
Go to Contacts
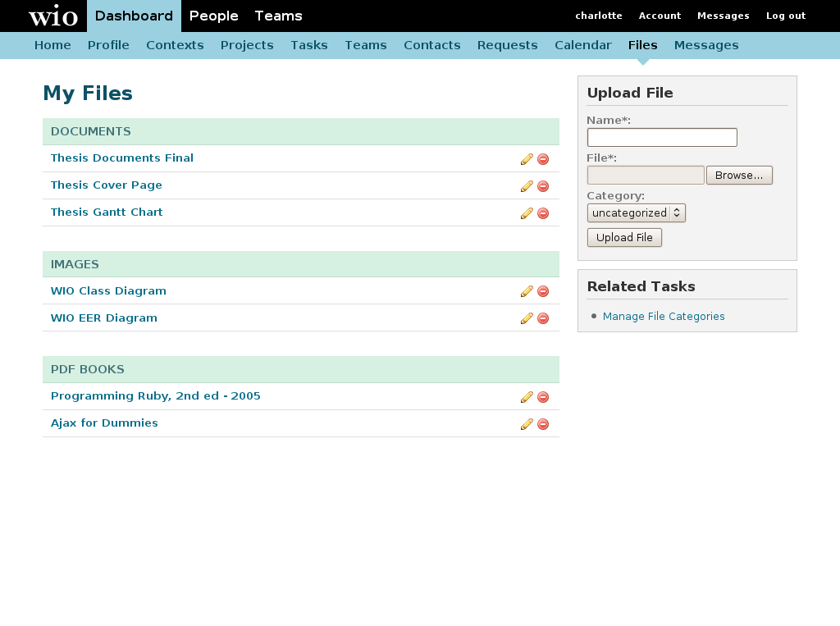point(431,45)
